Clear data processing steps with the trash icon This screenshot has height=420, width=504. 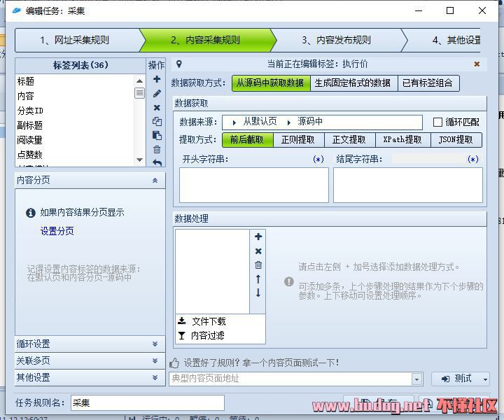pos(258,265)
